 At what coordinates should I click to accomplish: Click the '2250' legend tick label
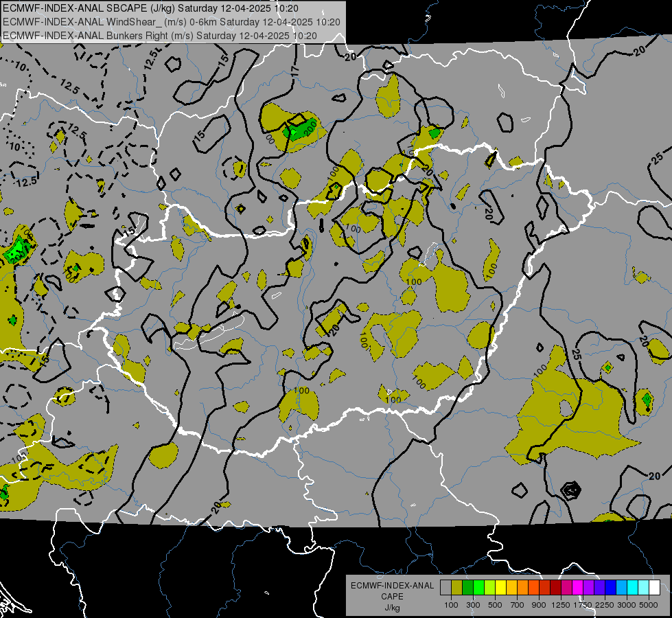[x=605, y=605]
